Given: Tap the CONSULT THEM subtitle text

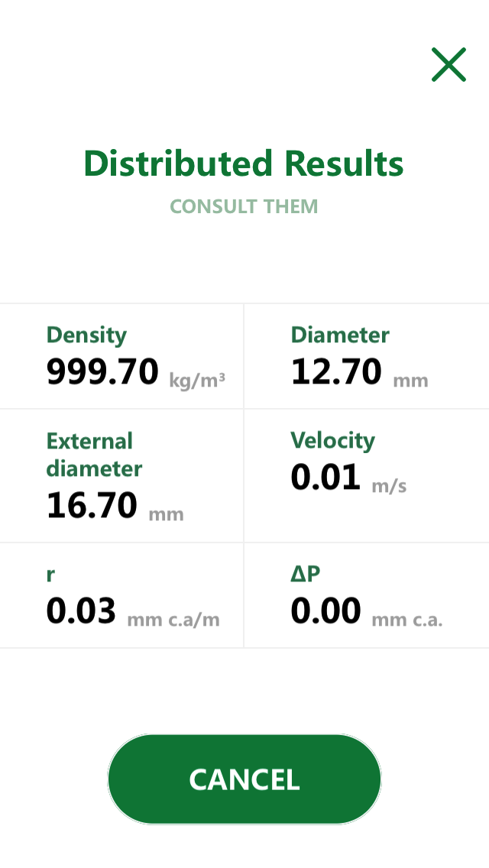Looking at the screenshot, I should [x=244, y=206].
